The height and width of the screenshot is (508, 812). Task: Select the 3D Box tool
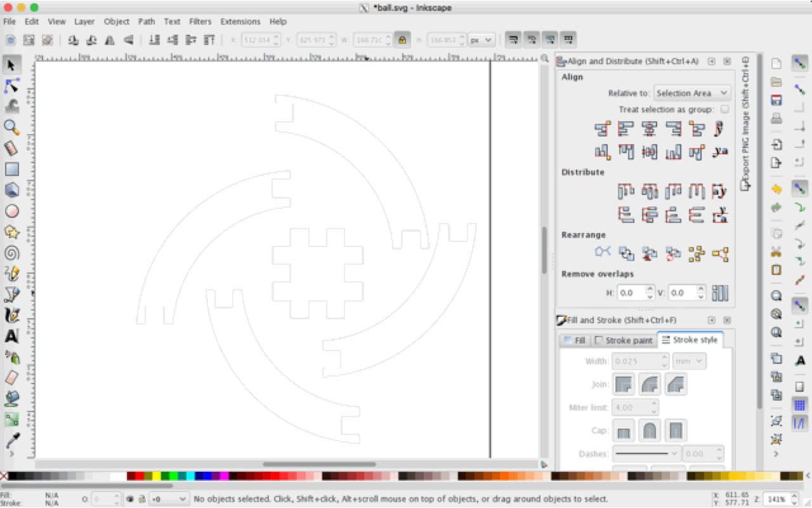pyautogui.click(x=11, y=190)
